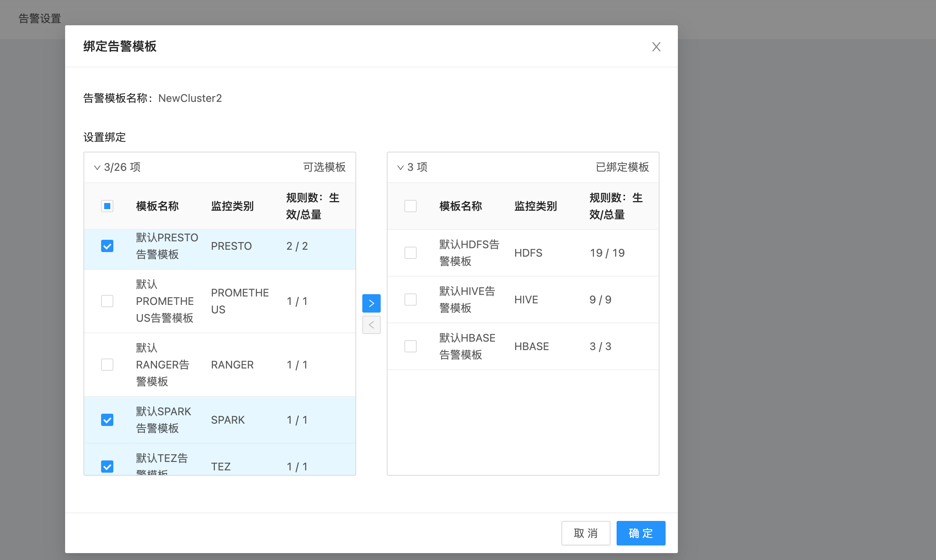
Task: Click the left arrow transfer button
Action: pyautogui.click(x=371, y=325)
